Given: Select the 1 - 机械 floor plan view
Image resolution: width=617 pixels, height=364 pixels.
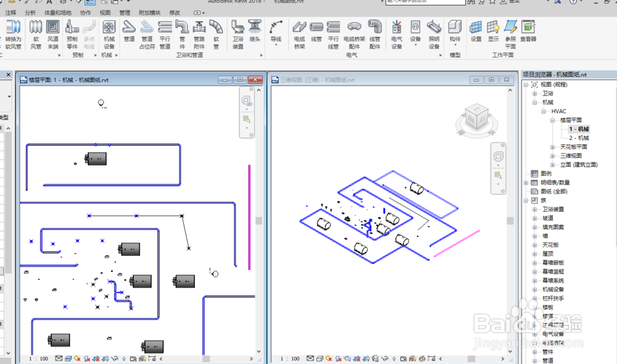Looking at the screenshot, I should click(579, 129).
